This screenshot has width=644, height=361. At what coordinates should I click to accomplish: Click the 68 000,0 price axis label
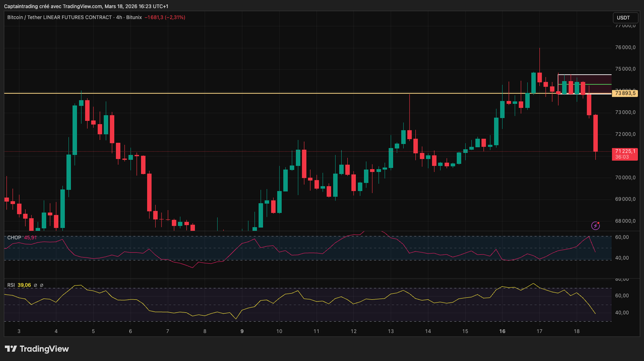click(626, 221)
